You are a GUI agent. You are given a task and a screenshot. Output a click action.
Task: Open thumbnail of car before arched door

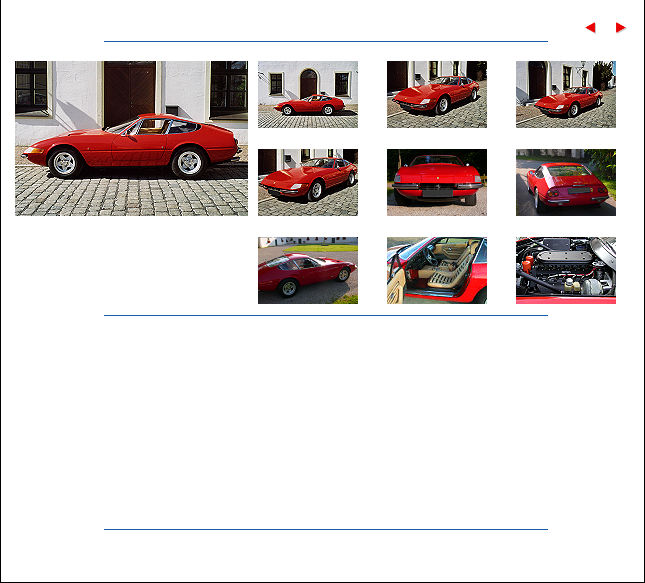[308, 94]
